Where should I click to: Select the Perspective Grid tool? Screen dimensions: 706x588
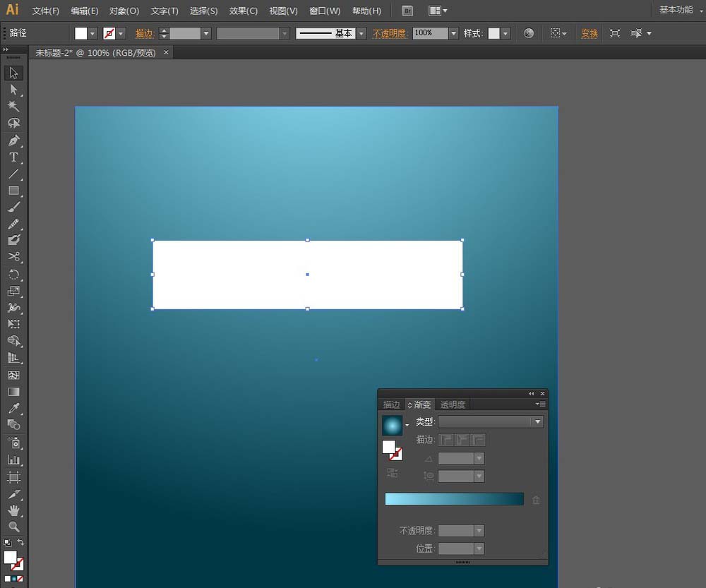click(13, 358)
